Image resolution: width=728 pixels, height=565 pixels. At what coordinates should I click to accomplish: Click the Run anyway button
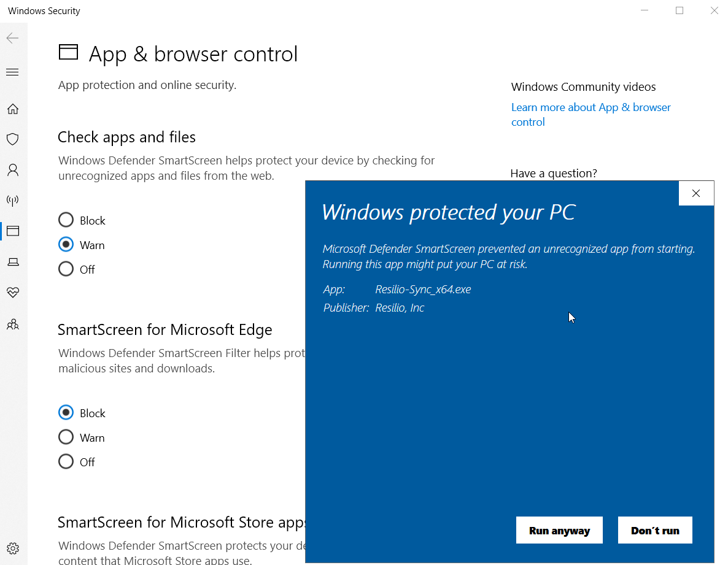pyautogui.click(x=559, y=530)
